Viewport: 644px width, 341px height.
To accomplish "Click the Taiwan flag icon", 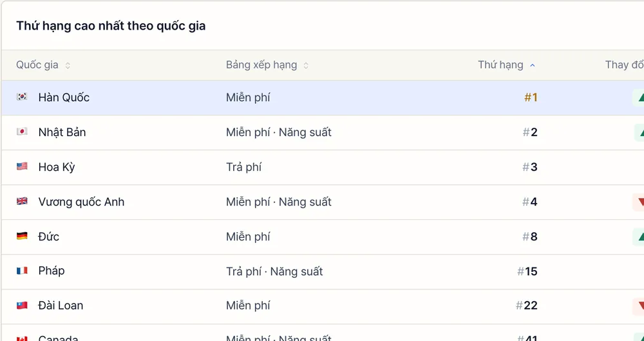I will [x=22, y=305].
